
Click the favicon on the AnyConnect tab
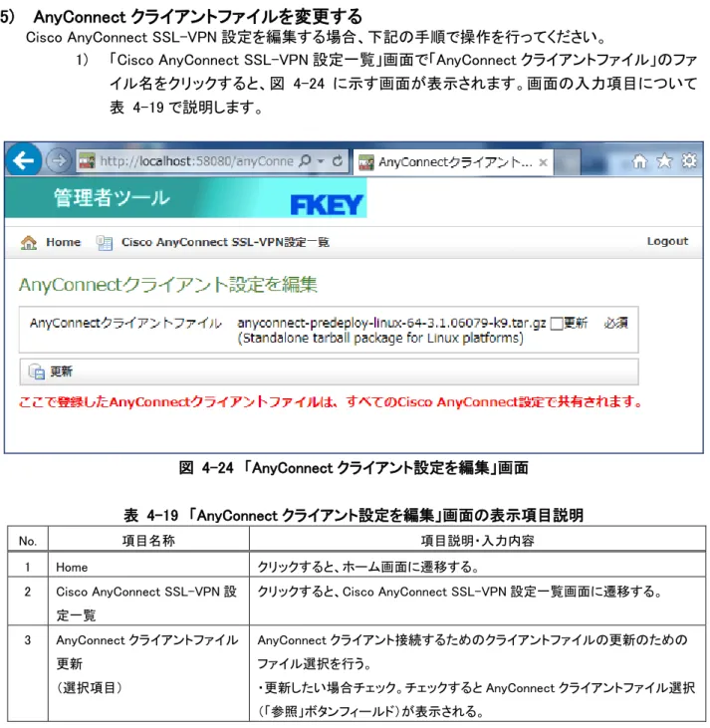click(x=365, y=163)
